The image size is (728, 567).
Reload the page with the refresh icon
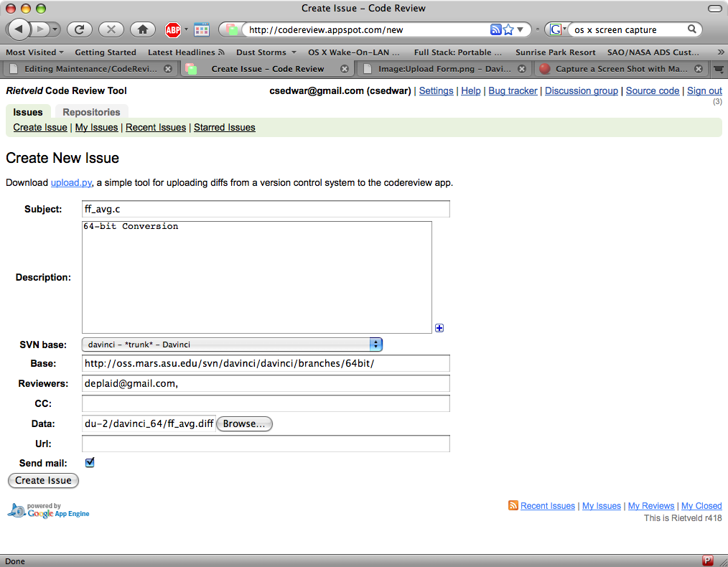coord(80,29)
